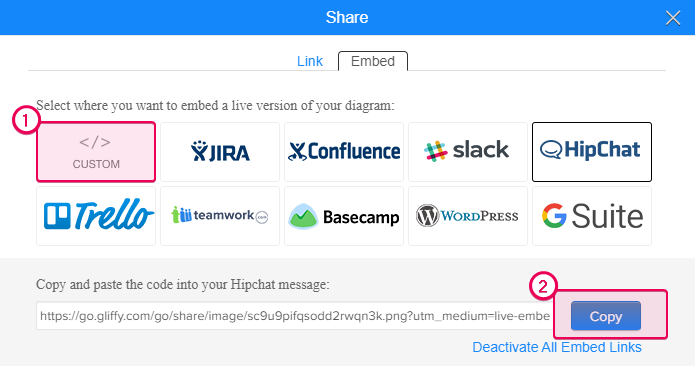Copy the embed code with Copy button
The height and width of the screenshot is (383, 695).
605,316
